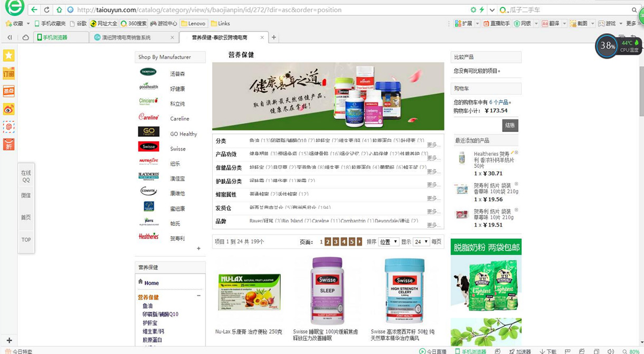Click the browser back arrow button
The height and width of the screenshot is (354, 644).
(x=34, y=10)
